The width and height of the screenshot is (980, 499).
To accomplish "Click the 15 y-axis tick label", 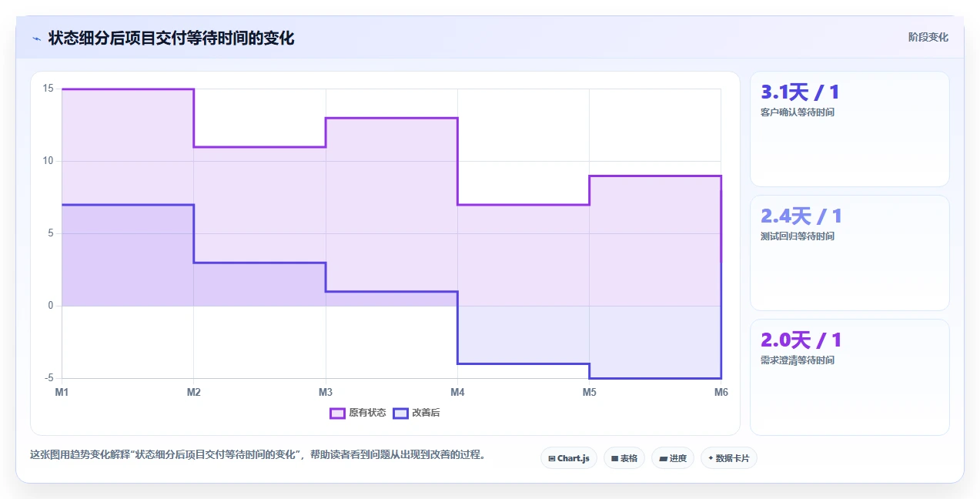I will tap(48, 89).
